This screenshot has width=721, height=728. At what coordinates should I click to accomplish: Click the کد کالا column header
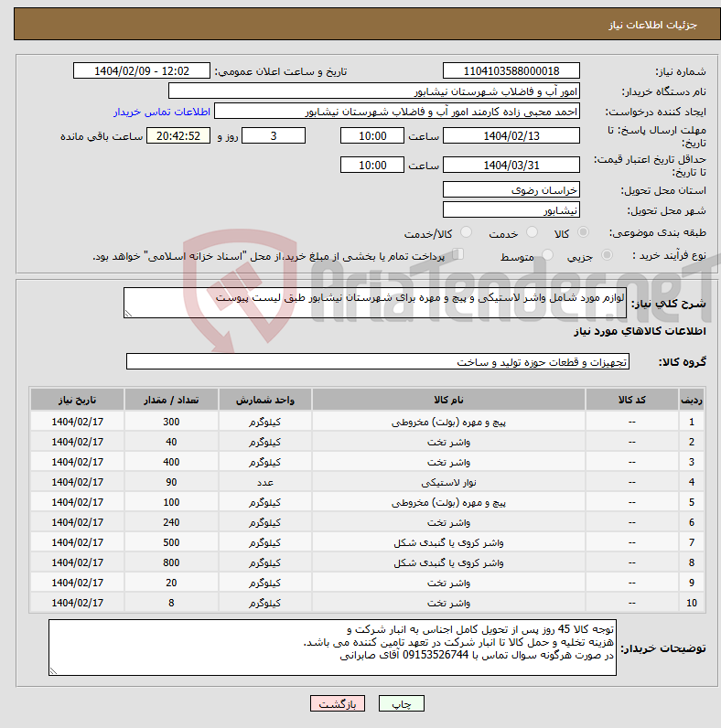pos(632,400)
